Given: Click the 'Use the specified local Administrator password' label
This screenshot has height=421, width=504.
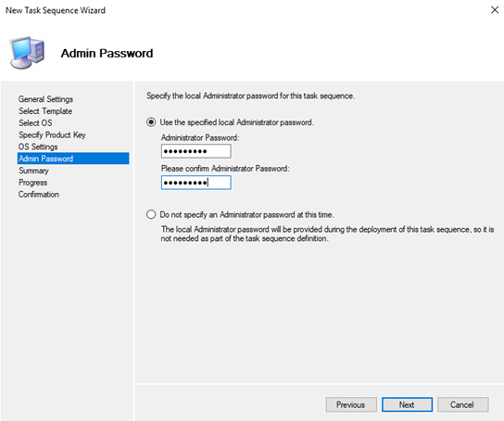Looking at the screenshot, I should [236, 122].
